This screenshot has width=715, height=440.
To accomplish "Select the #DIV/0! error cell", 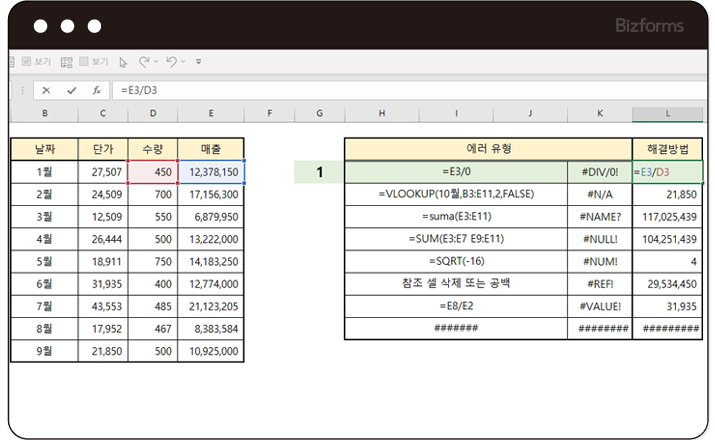I will pyautogui.click(x=600, y=172).
